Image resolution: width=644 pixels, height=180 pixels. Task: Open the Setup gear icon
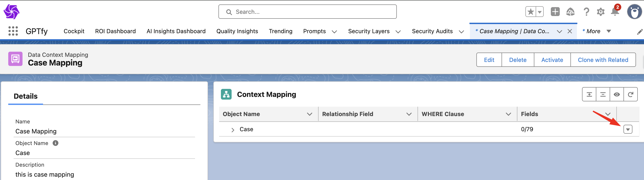[601, 12]
